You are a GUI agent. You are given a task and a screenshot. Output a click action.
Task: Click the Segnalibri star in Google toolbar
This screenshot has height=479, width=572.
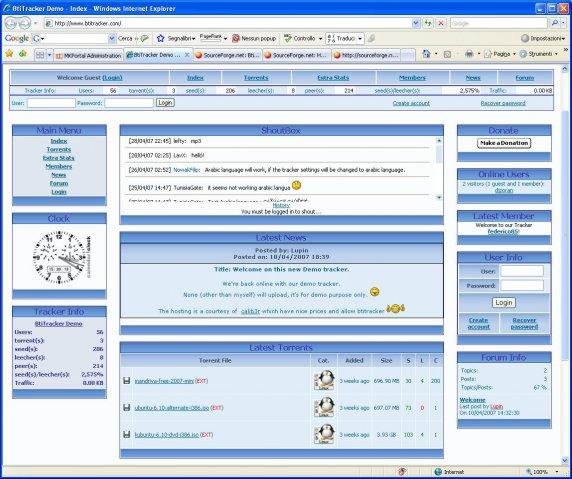(161, 38)
